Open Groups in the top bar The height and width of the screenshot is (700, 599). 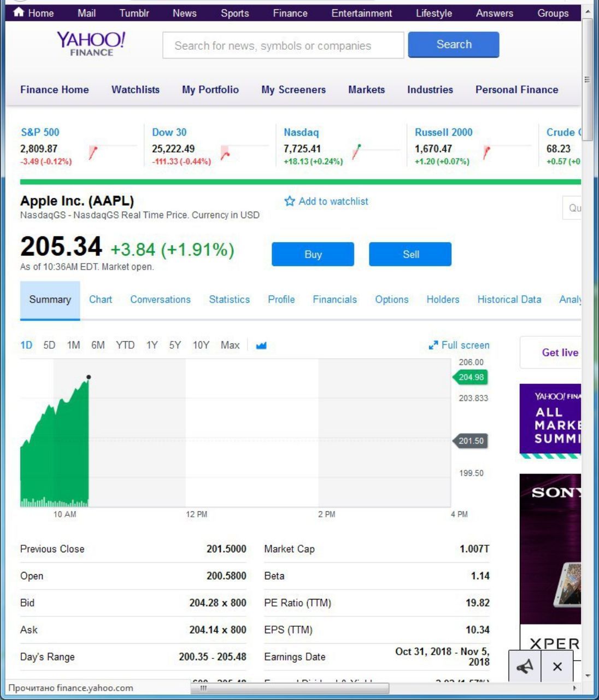[553, 13]
